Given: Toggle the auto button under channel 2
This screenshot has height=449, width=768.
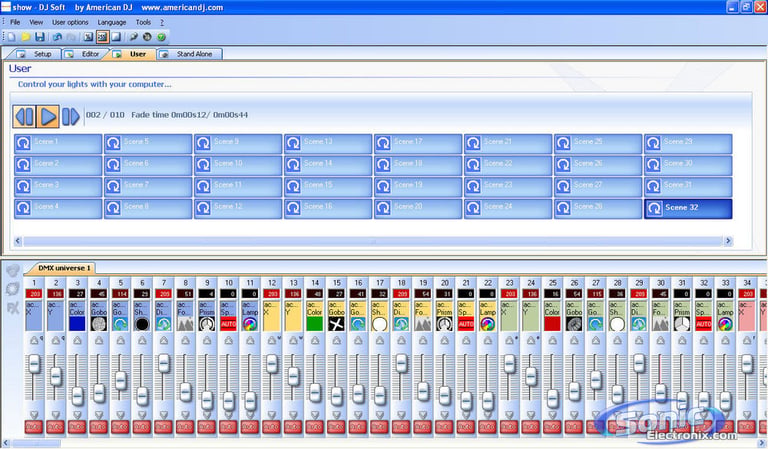Looking at the screenshot, I should [x=55, y=427].
